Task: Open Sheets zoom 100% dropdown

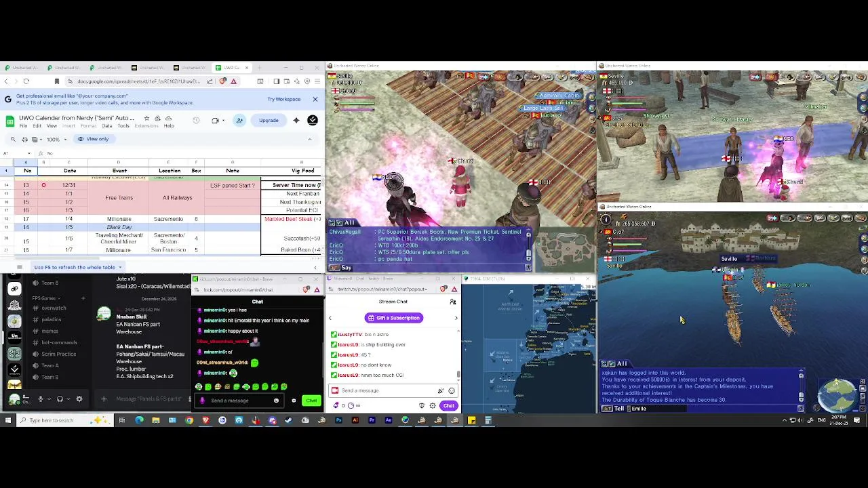Action: click(57, 139)
